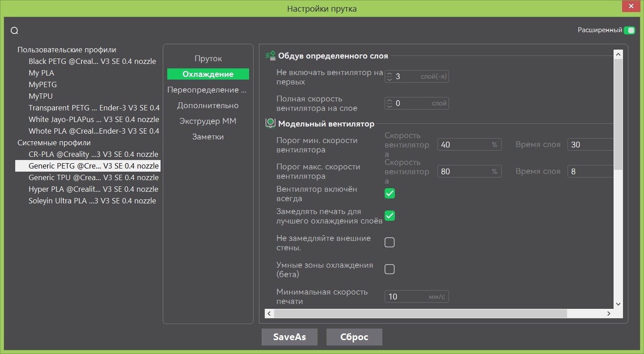The height and width of the screenshot is (354, 644).
Task: Click the horizontal scrollbar right arrow
Action: coord(609,314)
